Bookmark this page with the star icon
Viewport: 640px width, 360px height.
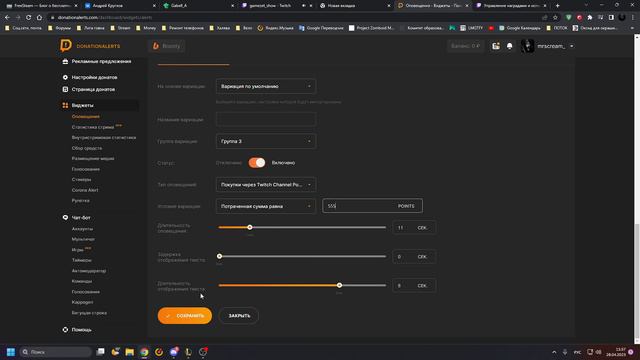pos(555,18)
